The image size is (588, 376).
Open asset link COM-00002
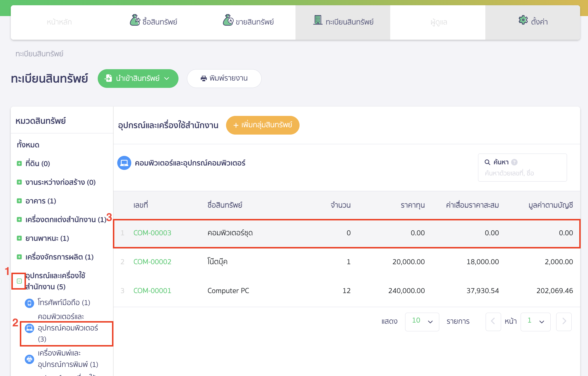tap(152, 262)
